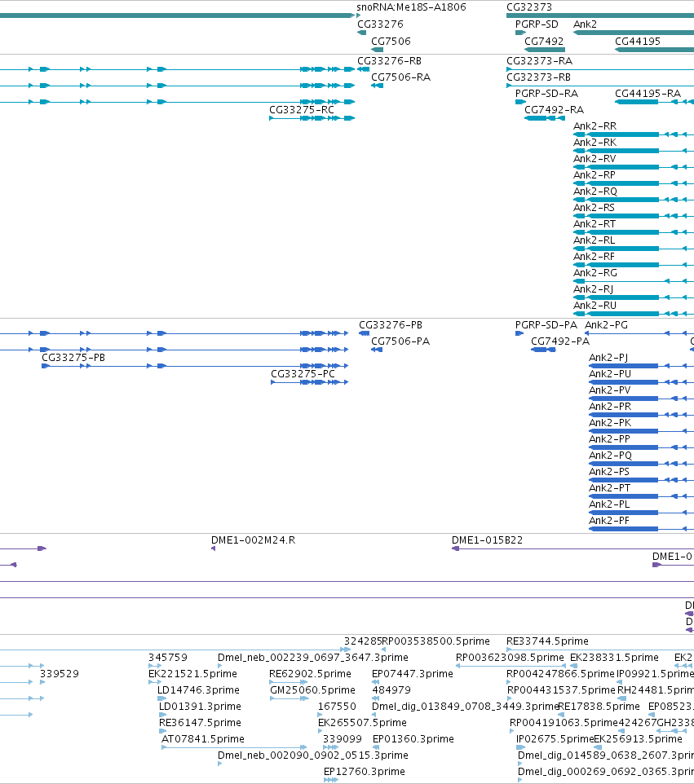
Task: Click protein label PGRP-SD-PA
Action: click(546, 325)
